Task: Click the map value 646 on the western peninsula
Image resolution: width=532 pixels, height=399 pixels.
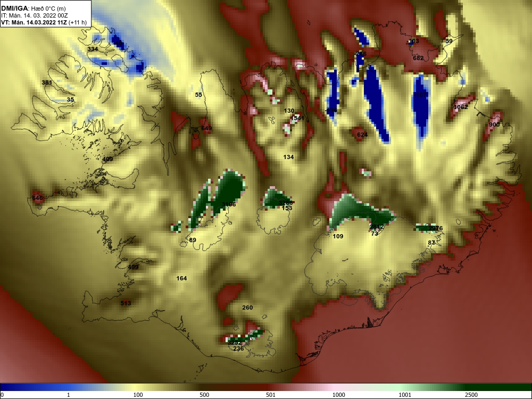Action: [x=38, y=198]
